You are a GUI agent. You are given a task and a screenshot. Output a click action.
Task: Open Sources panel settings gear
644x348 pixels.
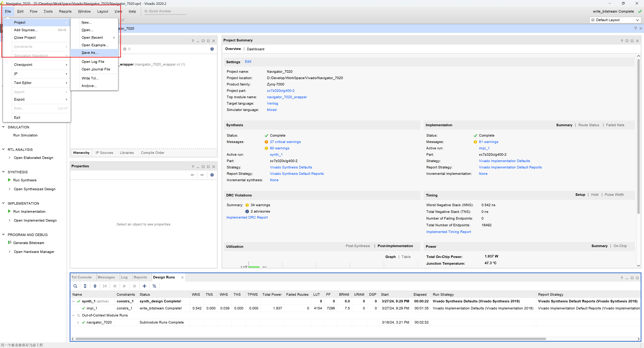coord(212,49)
